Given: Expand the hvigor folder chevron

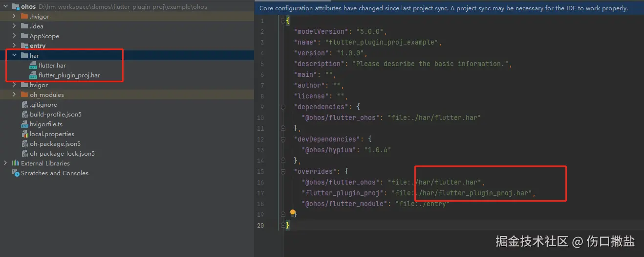Looking at the screenshot, I should click(x=15, y=85).
